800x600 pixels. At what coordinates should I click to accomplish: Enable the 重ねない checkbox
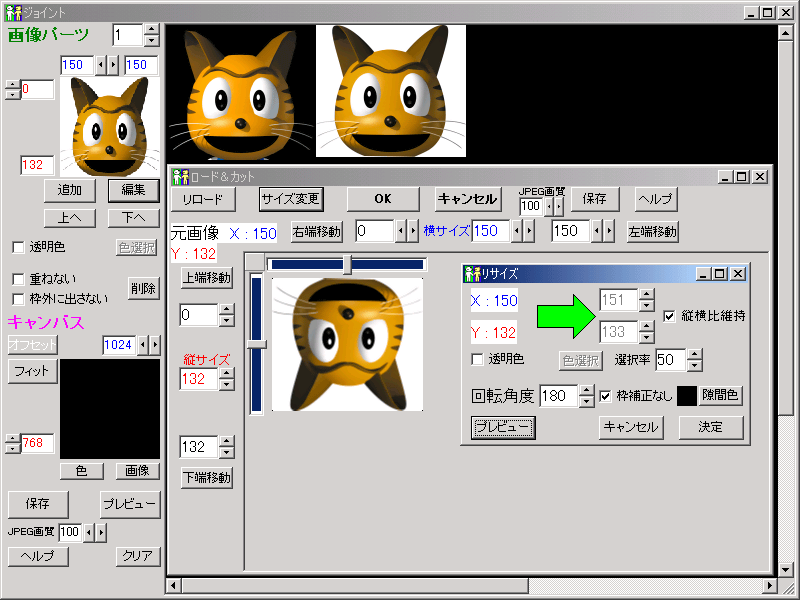coord(18,278)
